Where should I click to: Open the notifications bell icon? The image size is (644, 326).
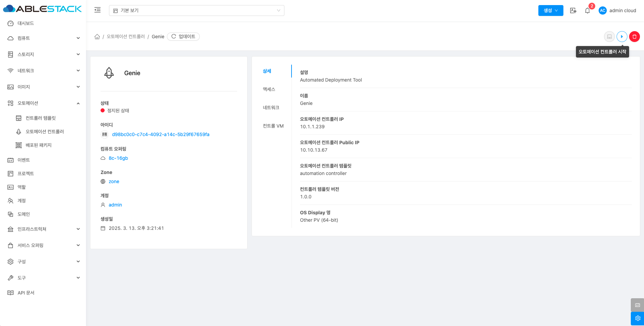587,11
